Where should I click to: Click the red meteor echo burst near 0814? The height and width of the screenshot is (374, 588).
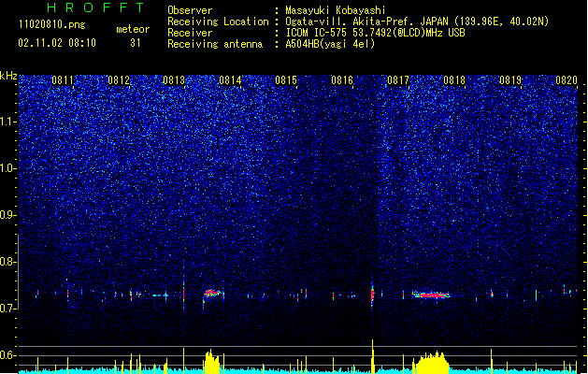pyautogui.click(x=213, y=293)
